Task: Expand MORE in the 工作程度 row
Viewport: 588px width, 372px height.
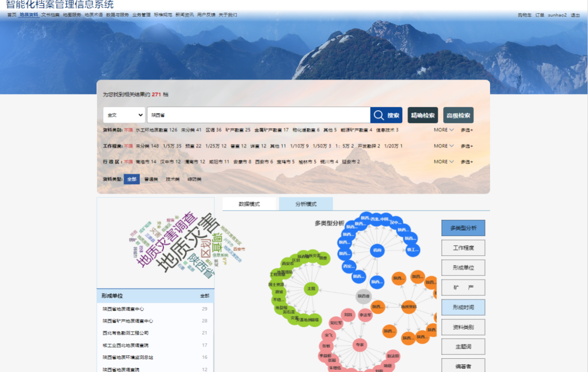Action: 444,146
